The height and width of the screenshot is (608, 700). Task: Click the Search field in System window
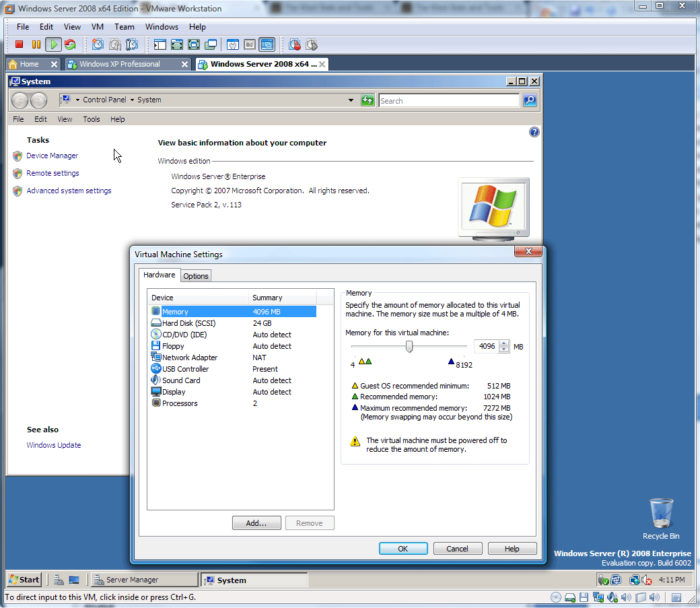click(449, 100)
